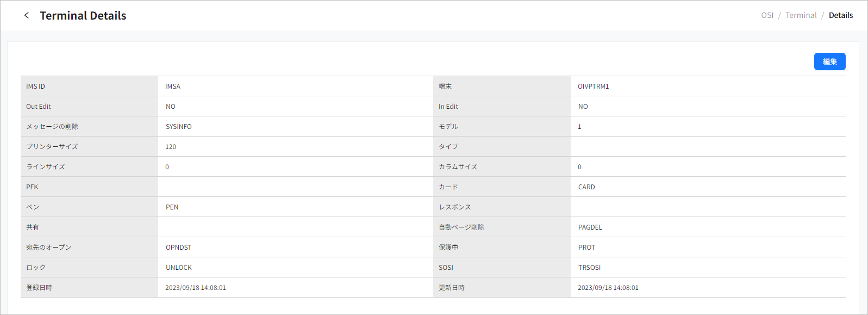The width and height of the screenshot is (868, 315).
Task: Click the 更新日時 update timestamp value
Action: [608, 288]
